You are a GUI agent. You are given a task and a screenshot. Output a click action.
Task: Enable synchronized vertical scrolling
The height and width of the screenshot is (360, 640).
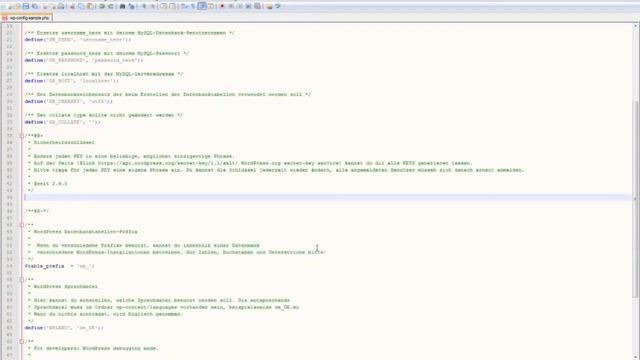(x=164, y=6)
